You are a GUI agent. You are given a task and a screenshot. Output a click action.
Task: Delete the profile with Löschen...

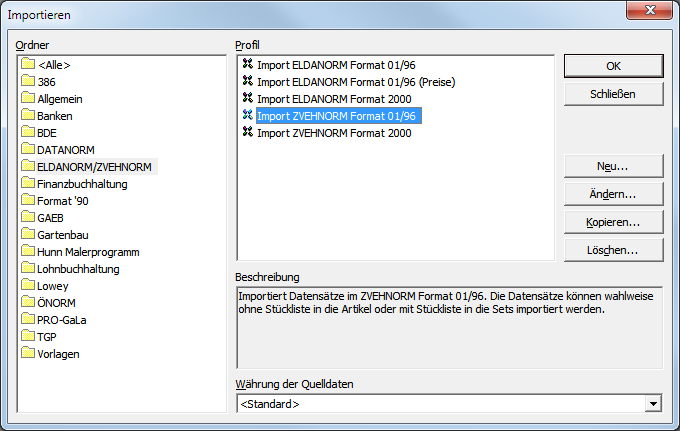613,250
